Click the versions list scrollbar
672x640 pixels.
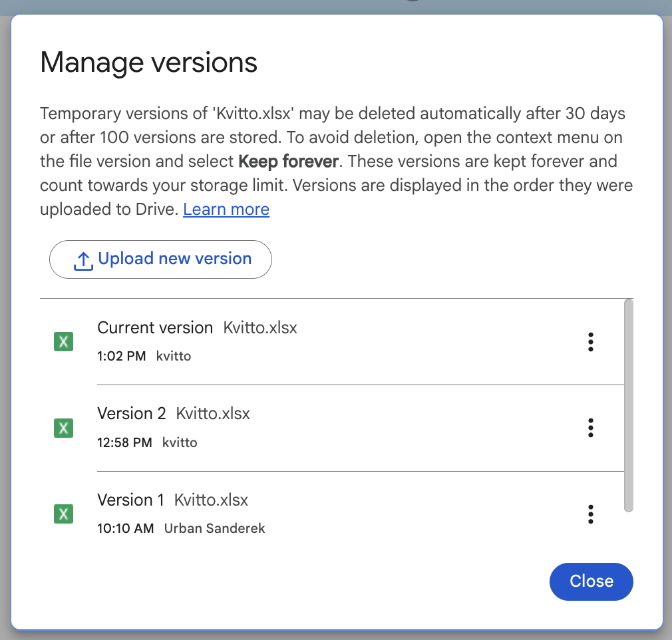point(629,405)
